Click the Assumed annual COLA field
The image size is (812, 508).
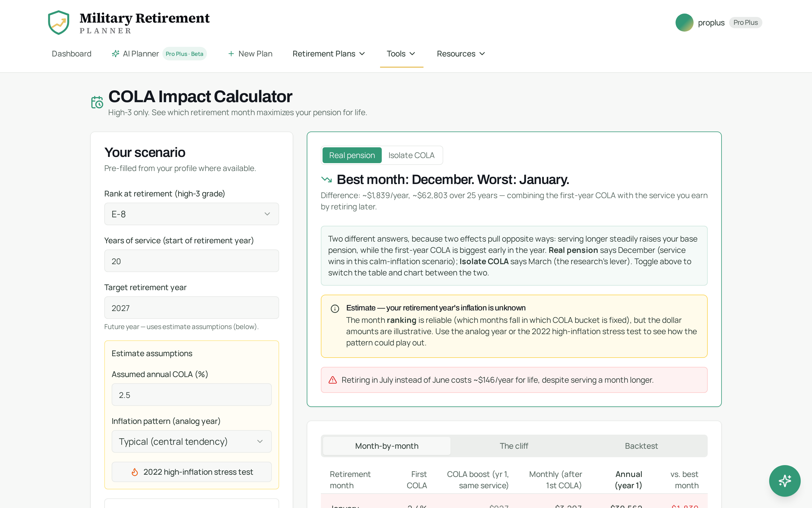point(192,395)
